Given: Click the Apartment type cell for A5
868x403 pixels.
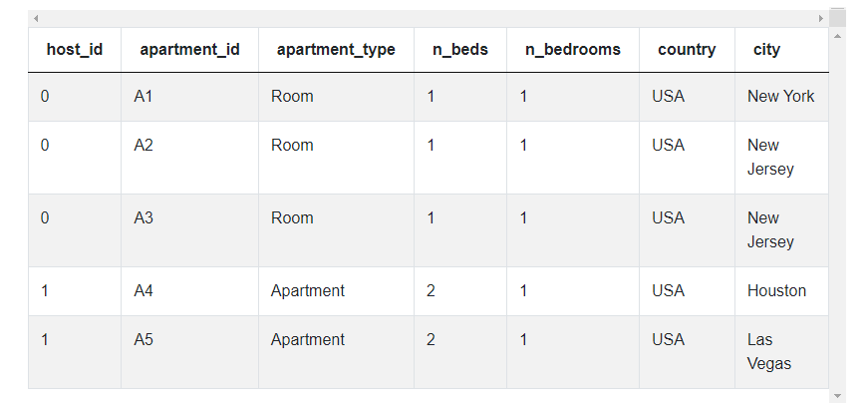Looking at the screenshot, I should tap(307, 340).
